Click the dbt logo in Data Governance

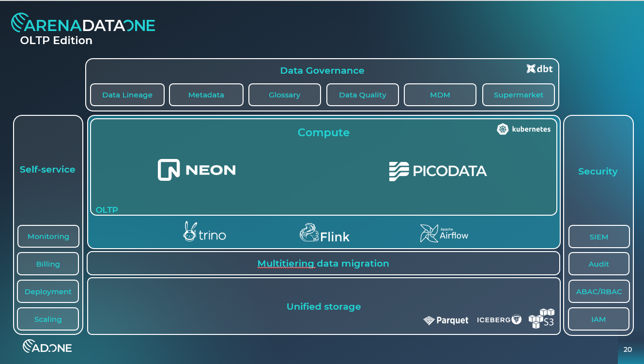pos(539,69)
